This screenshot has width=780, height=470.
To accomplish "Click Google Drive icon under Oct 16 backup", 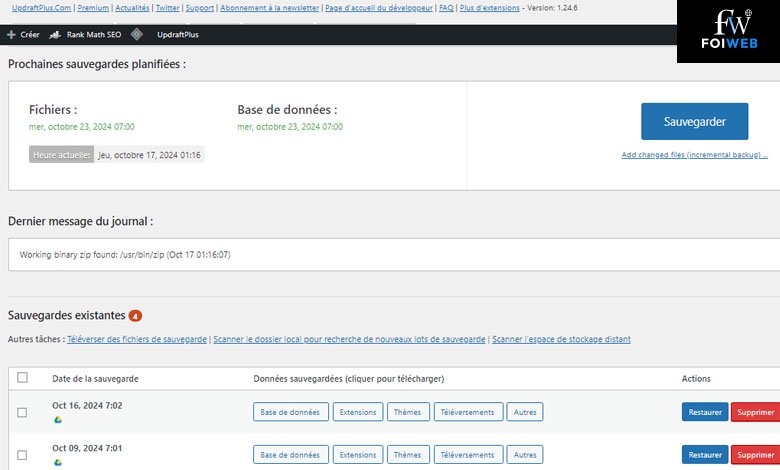I will [x=58, y=420].
